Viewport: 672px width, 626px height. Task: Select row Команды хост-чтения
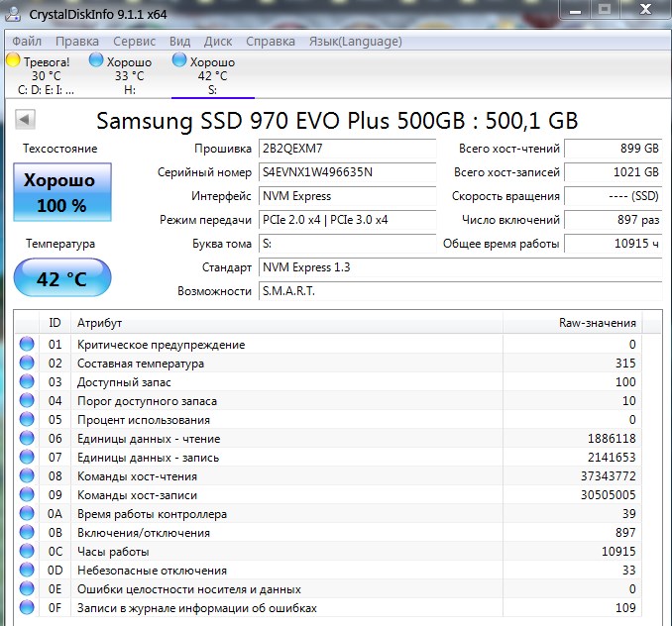click(328, 476)
